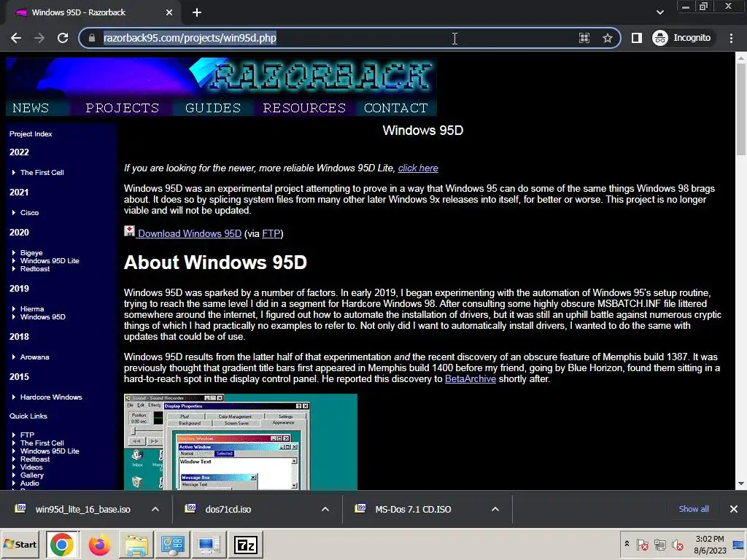The height and width of the screenshot is (560, 747).
Task: Open the Bigeye project
Action: 31,253
